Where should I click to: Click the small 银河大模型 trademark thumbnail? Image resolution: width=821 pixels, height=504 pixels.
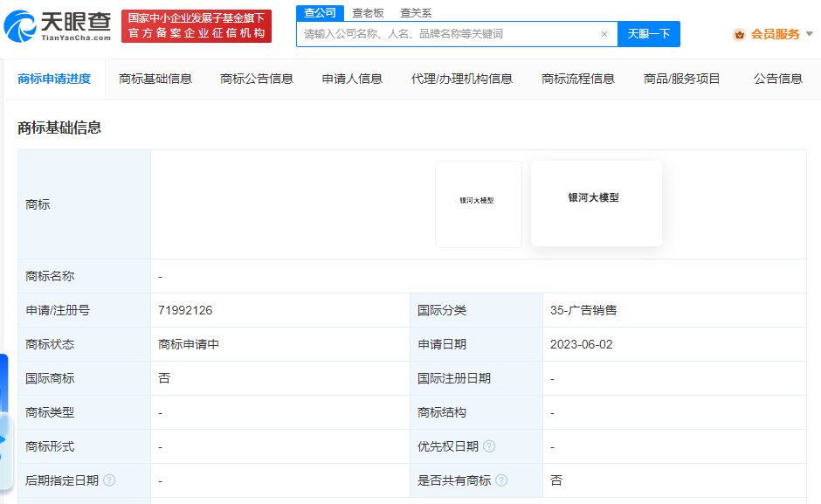pyautogui.click(x=478, y=204)
